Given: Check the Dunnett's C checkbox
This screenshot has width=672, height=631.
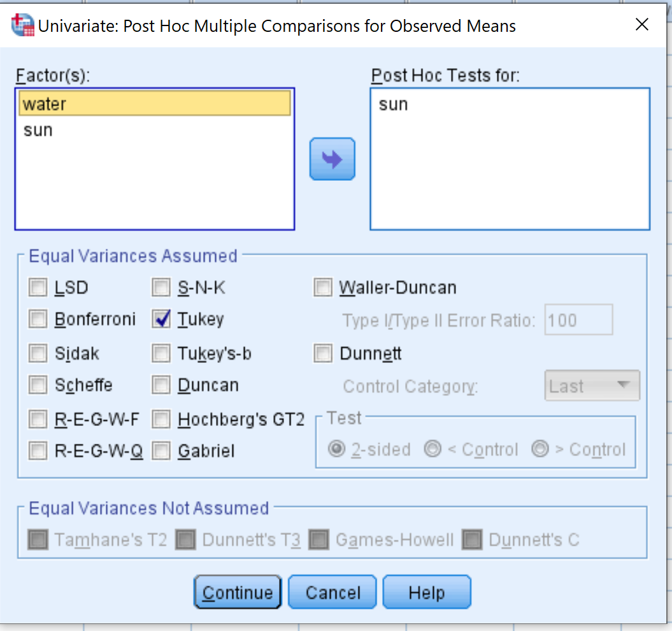Looking at the screenshot, I should tap(472, 540).
